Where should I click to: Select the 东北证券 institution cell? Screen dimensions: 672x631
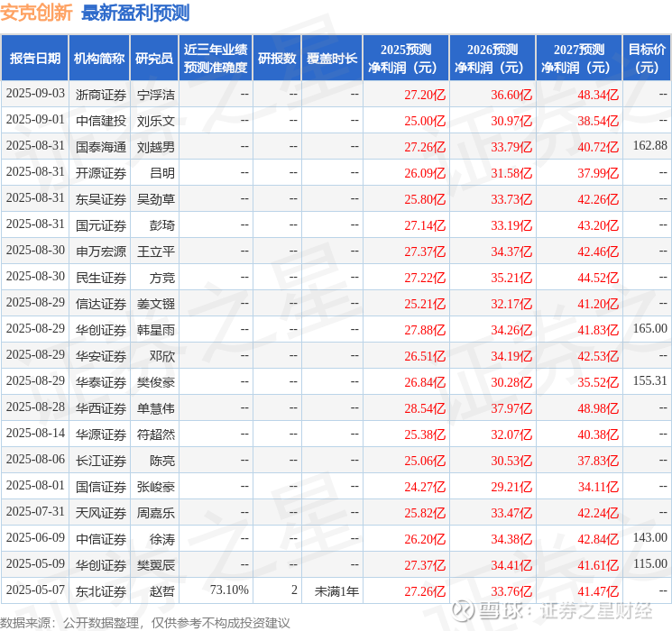tap(101, 591)
